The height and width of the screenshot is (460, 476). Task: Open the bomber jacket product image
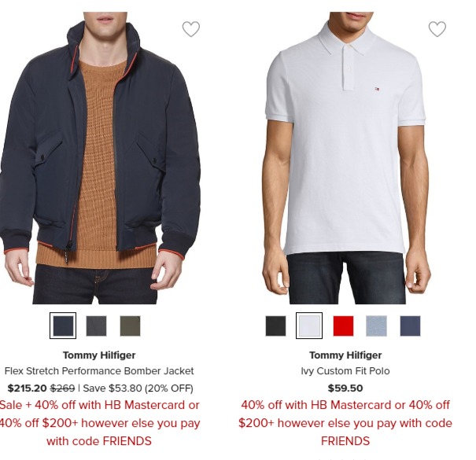coord(100,158)
